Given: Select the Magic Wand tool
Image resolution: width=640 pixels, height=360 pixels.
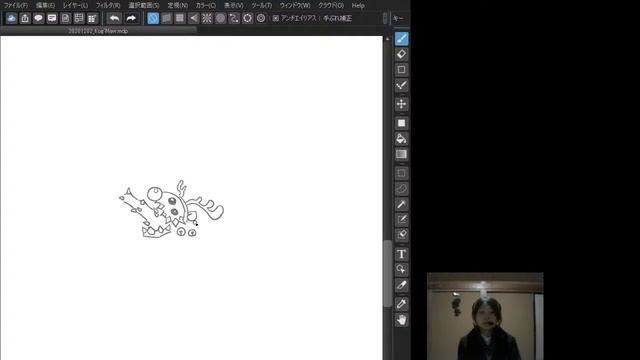Looking at the screenshot, I should coord(402,204).
